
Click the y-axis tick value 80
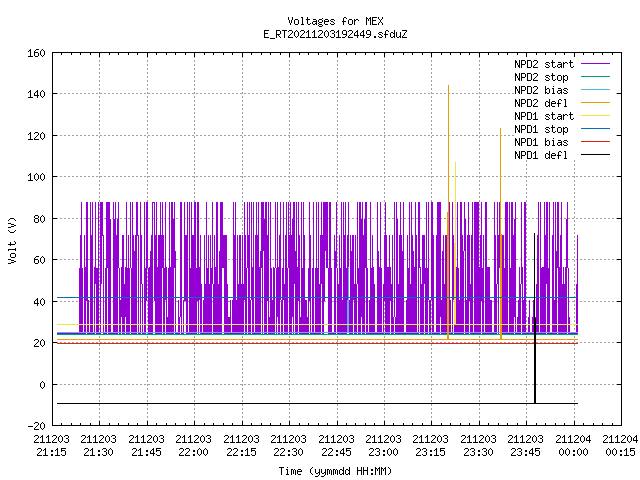[39, 219]
